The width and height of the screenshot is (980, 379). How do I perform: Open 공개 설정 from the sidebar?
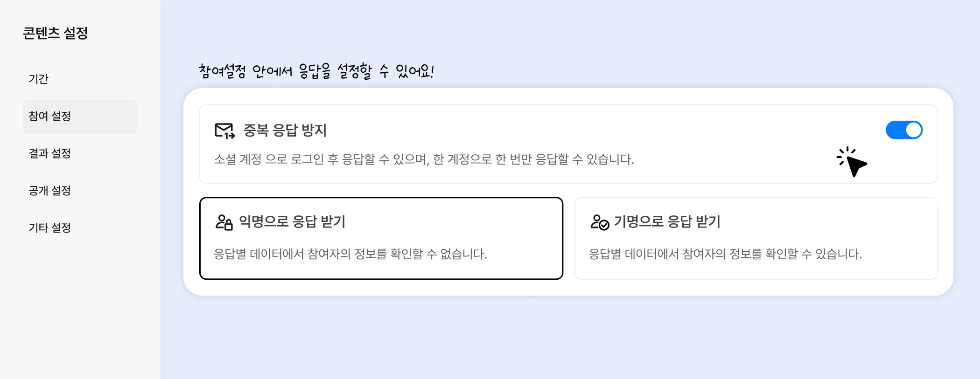[50, 191]
